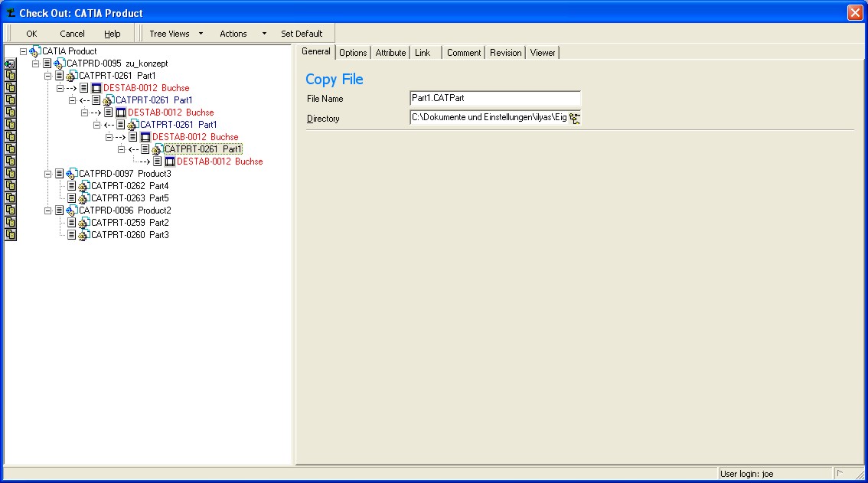Click the left margin copy icon in Part3 row
This screenshot has width=868, height=483.
coord(10,235)
